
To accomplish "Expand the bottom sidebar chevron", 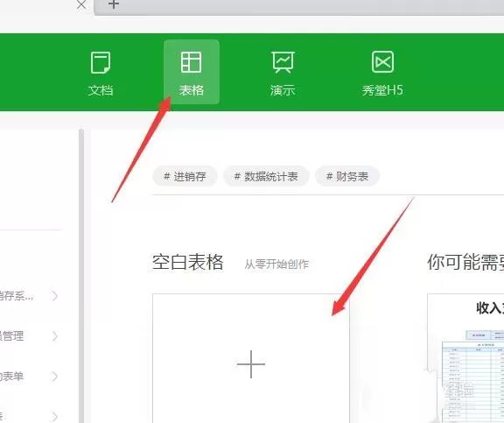I will tap(55, 416).
